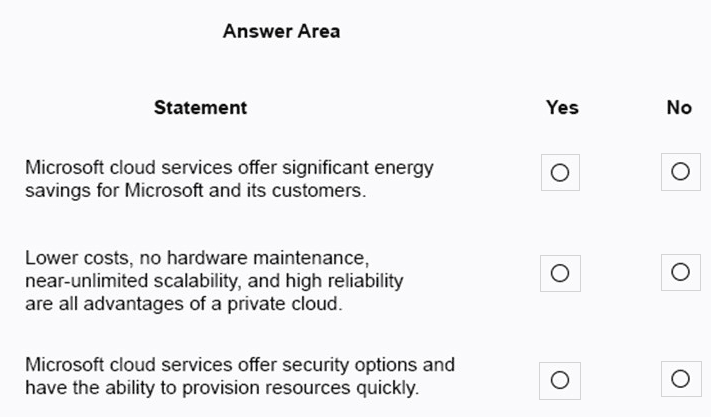The image size is (711, 417).
Task: Click the 'Answer Area' heading
Action: pyautogui.click(x=281, y=31)
